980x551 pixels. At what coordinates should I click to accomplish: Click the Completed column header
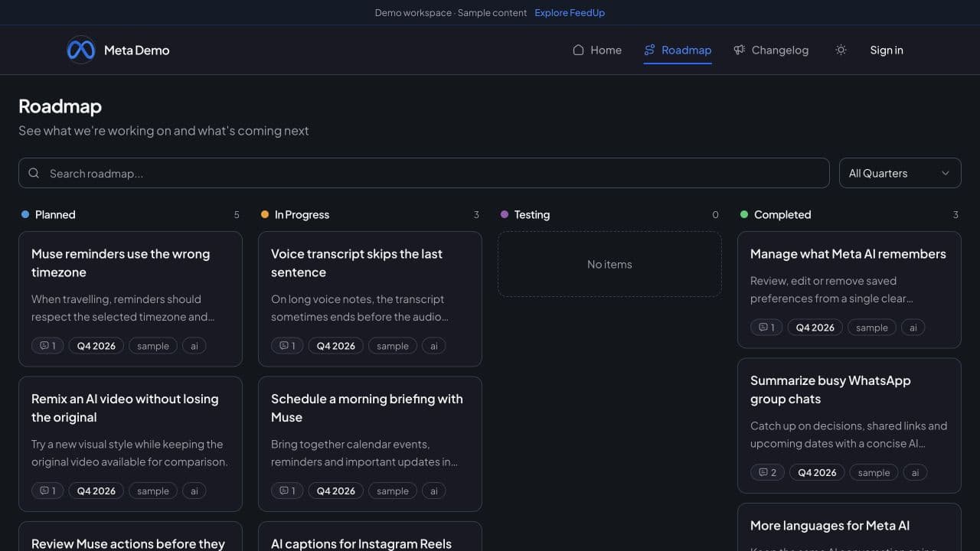point(782,214)
